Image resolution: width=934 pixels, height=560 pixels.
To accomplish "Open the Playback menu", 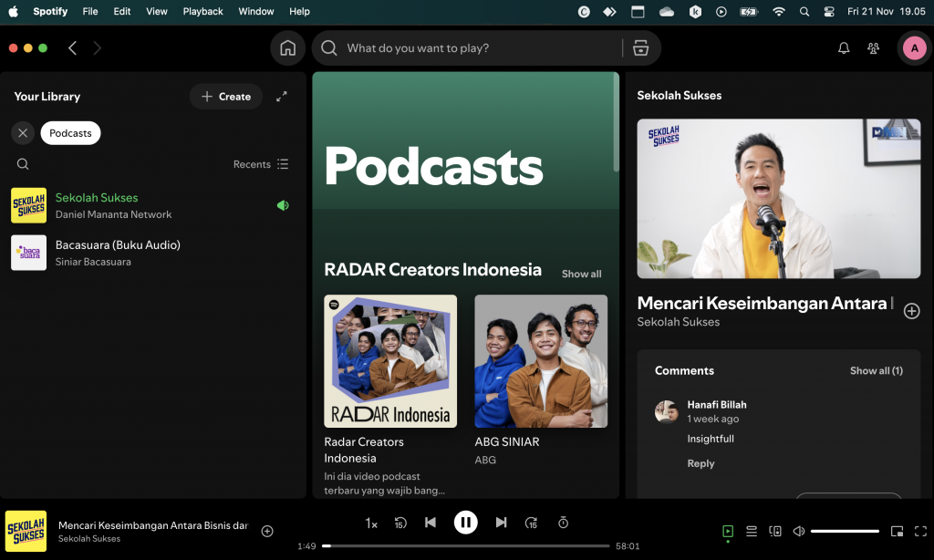I will (x=202, y=11).
